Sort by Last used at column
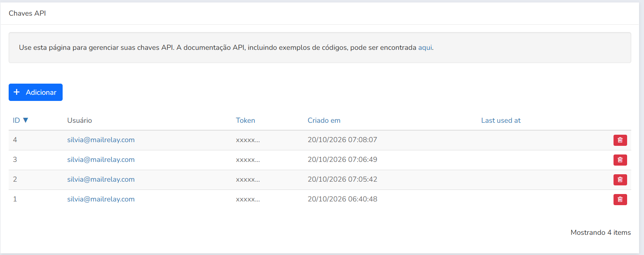 tap(501, 120)
